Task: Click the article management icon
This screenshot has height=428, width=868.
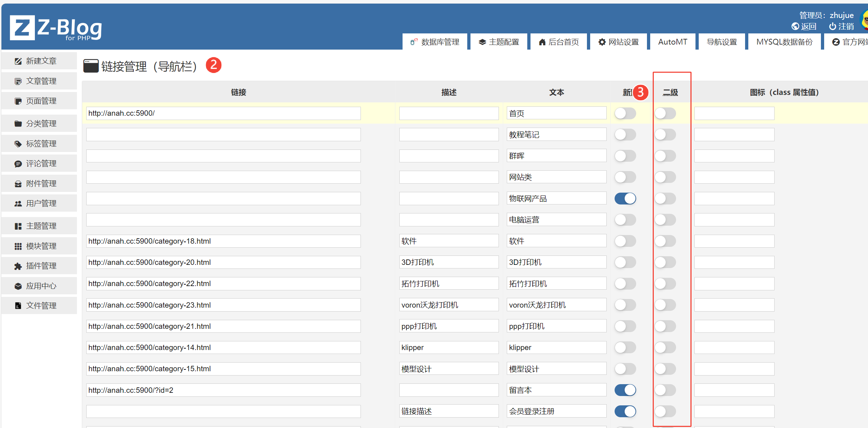Action: click(18, 81)
